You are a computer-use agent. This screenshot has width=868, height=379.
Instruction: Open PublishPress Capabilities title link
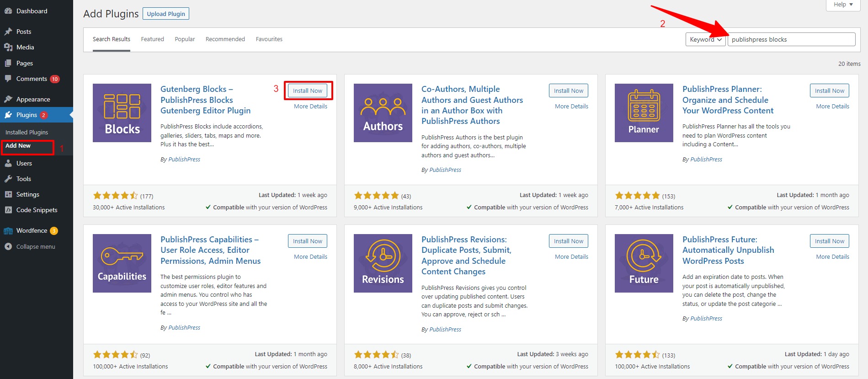coord(210,250)
